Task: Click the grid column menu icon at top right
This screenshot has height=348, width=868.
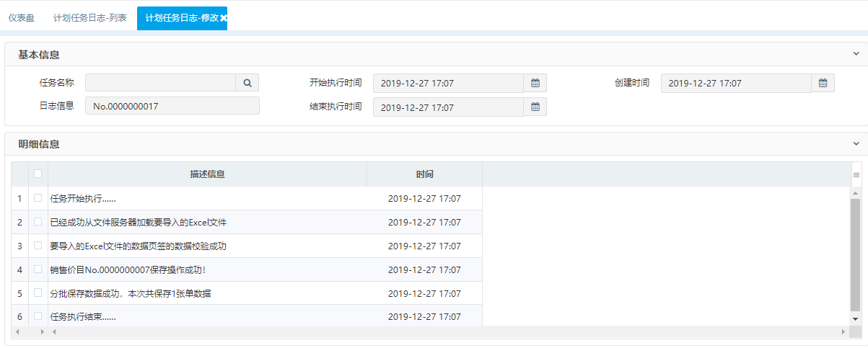Action: point(856,174)
